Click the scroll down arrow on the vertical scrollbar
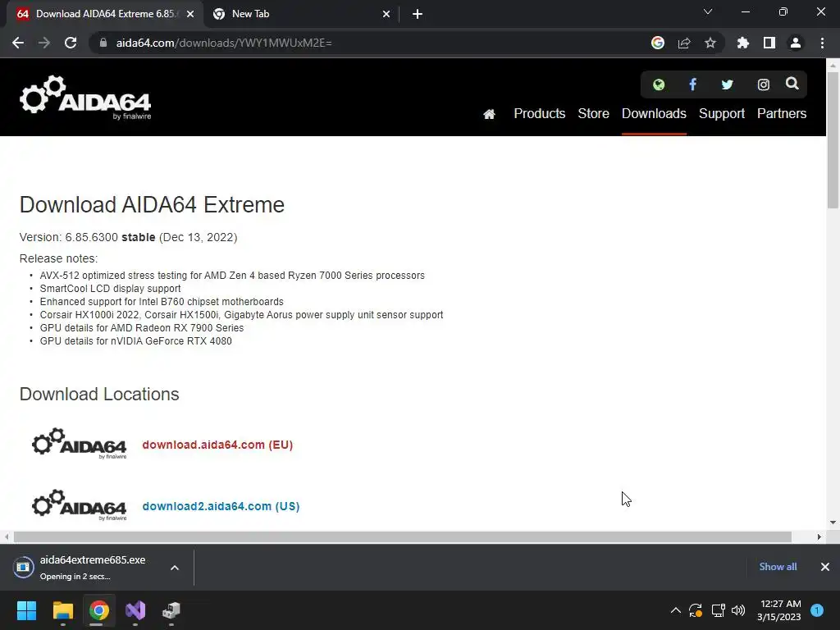The width and height of the screenshot is (840, 630). 833,523
